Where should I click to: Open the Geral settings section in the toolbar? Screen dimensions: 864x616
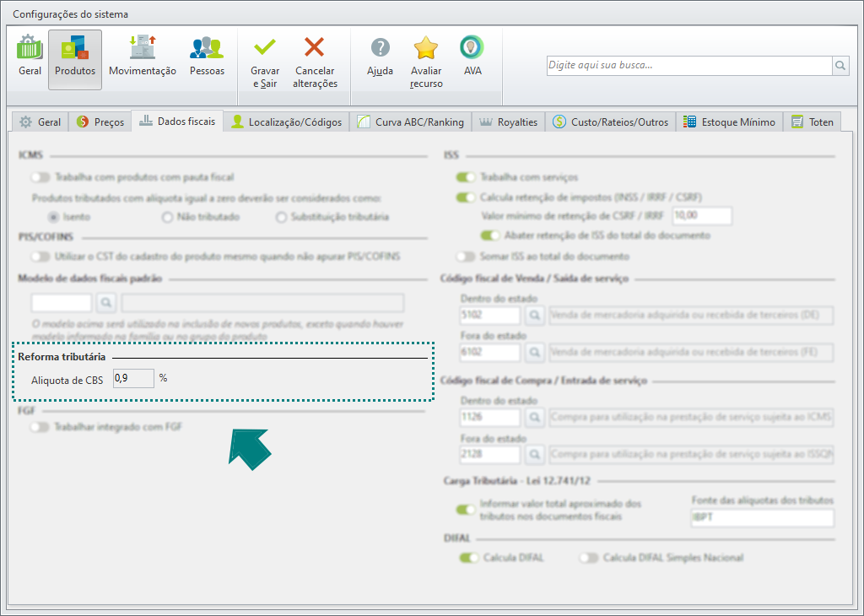[30, 57]
